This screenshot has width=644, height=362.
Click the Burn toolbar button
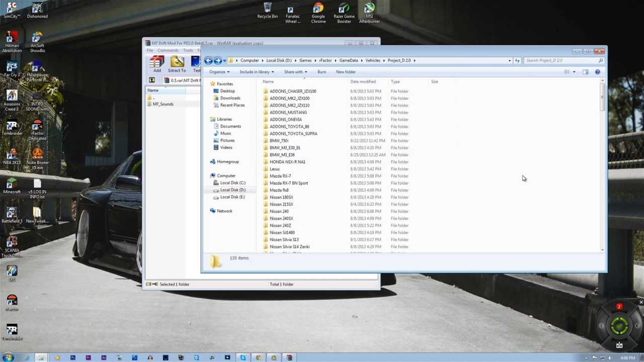click(x=321, y=72)
